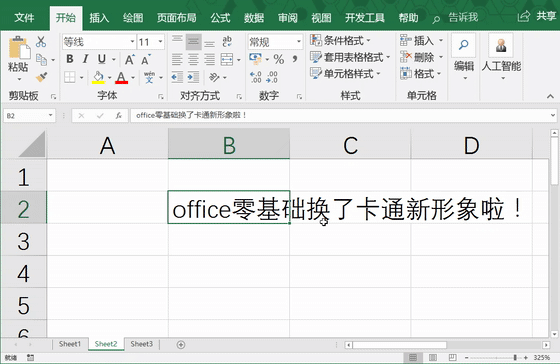
Task: Click the 共享 share button
Action: point(537,16)
